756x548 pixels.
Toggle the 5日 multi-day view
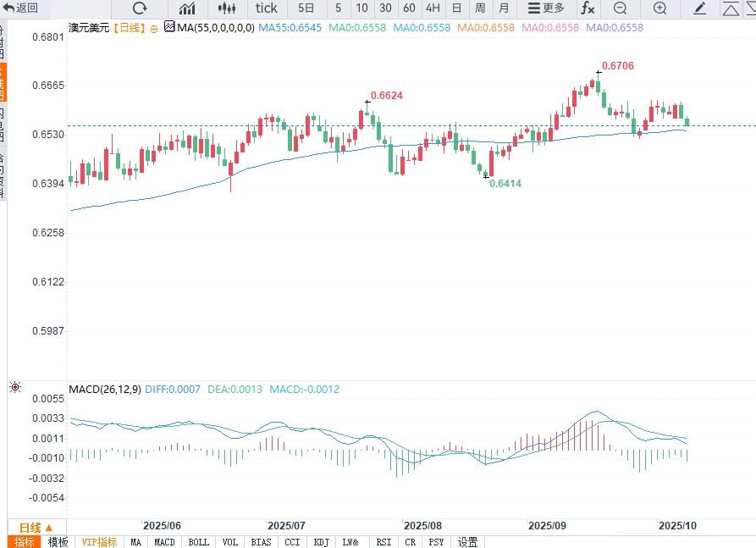click(306, 8)
